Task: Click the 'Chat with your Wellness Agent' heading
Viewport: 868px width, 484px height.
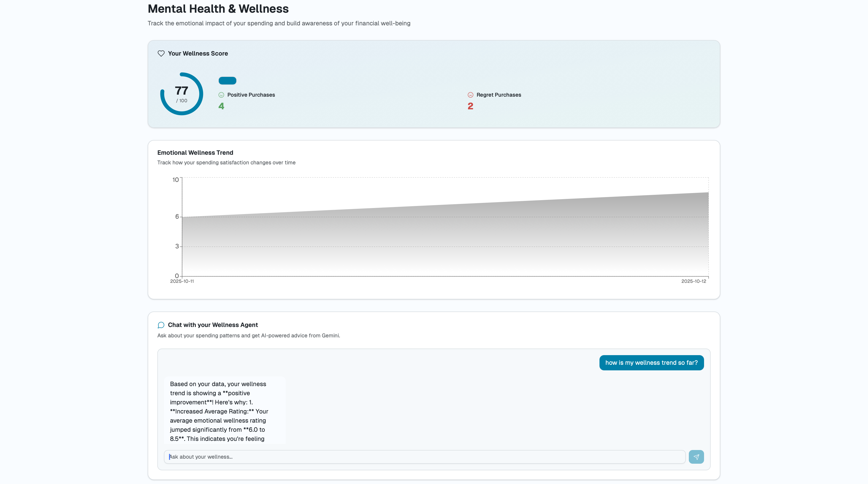Action: (x=213, y=325)
